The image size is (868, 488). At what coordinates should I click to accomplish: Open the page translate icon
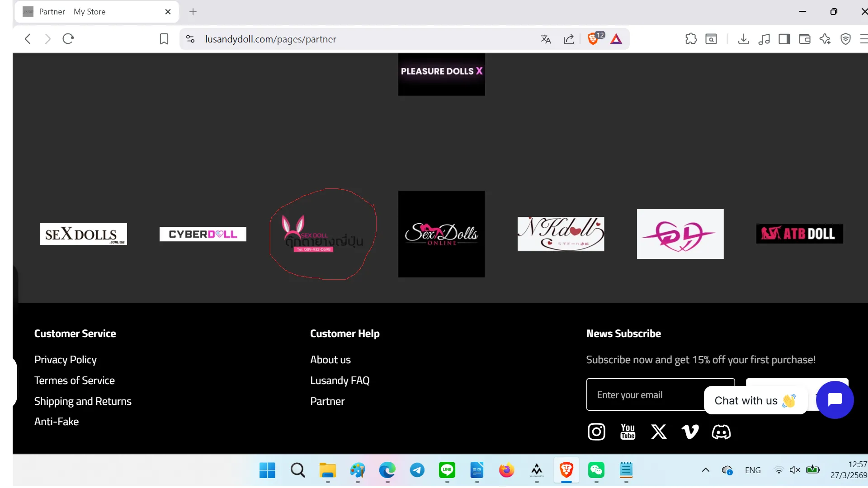coord(546,39)
